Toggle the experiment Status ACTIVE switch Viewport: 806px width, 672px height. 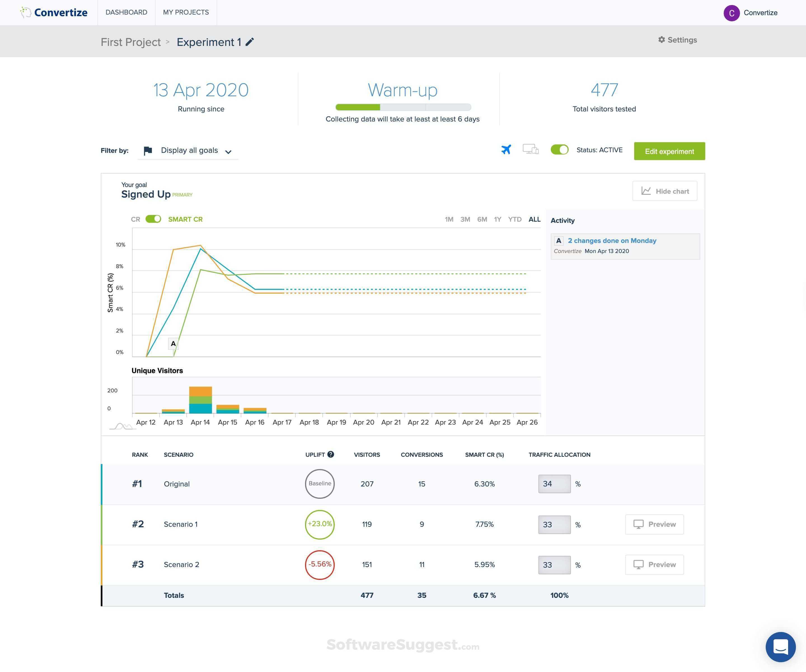click(x=560, y=150)
